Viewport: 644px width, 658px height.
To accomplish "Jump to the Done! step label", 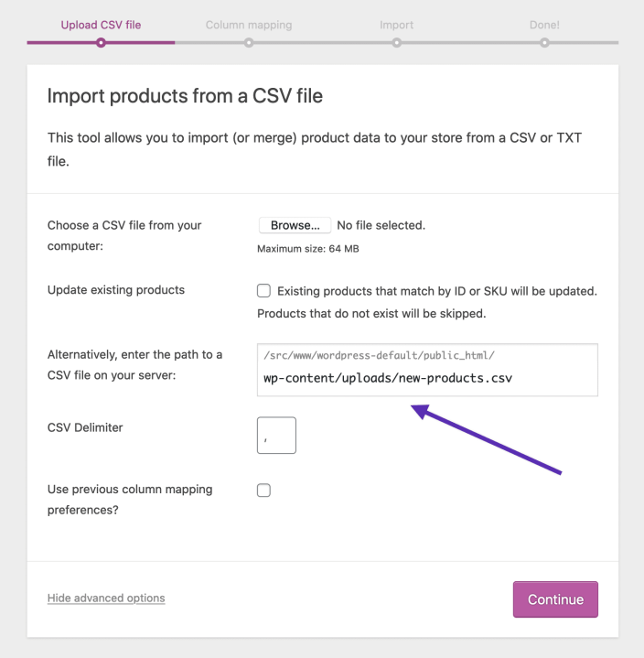I will coord(544,25).
